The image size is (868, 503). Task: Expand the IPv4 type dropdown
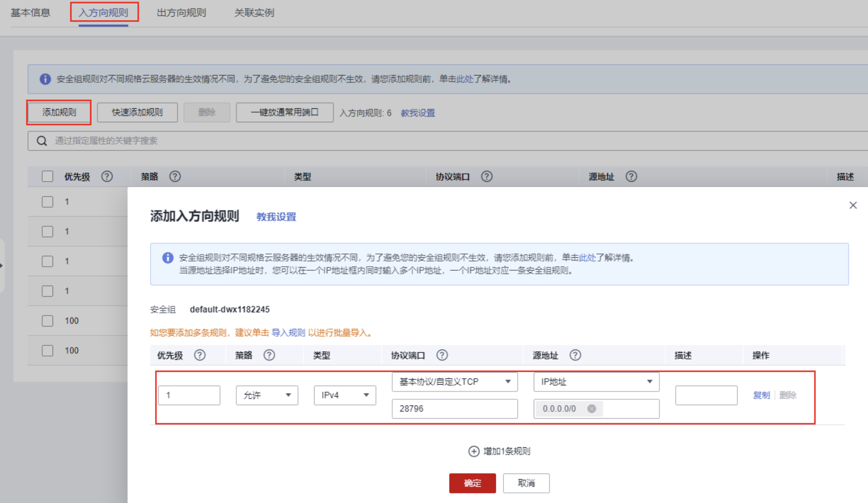[345, 395]
